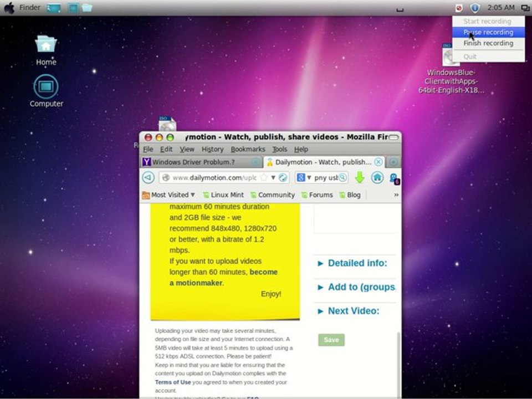Click the Finder menu label
The image size is (532, 399).
(x=29, y=7)
